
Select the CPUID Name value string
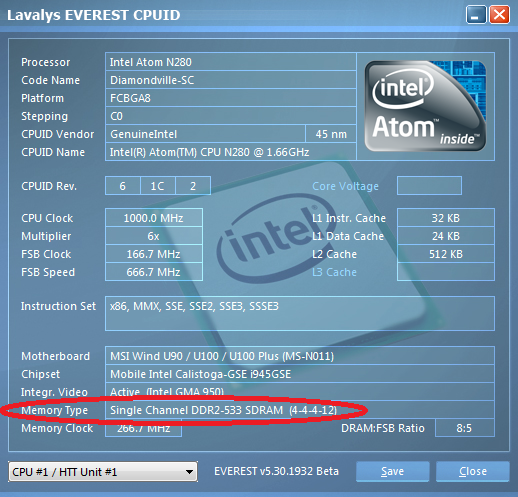231,152
